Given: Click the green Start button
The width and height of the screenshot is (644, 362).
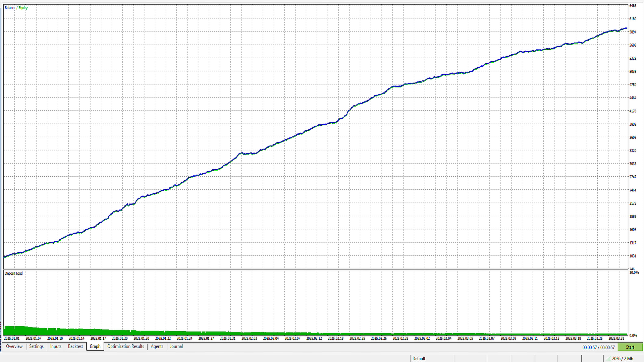Looking at the screenshot, I should click(630, 347).
